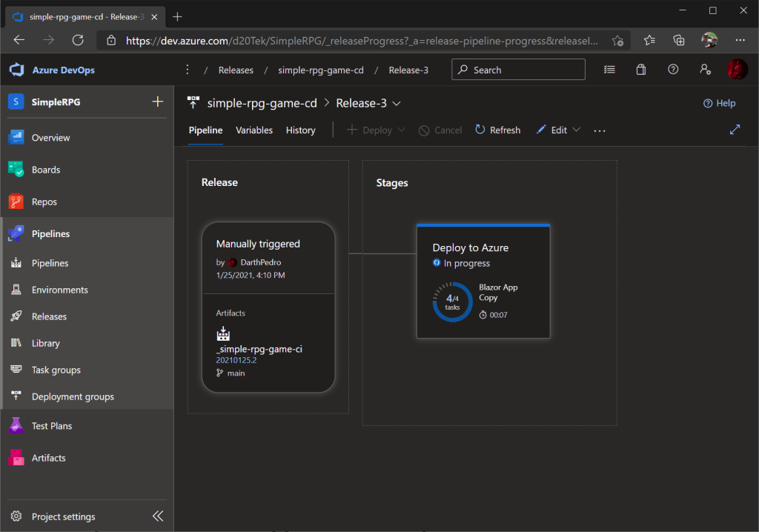
Task: Switch to the History tab
Action: point(300,130)
